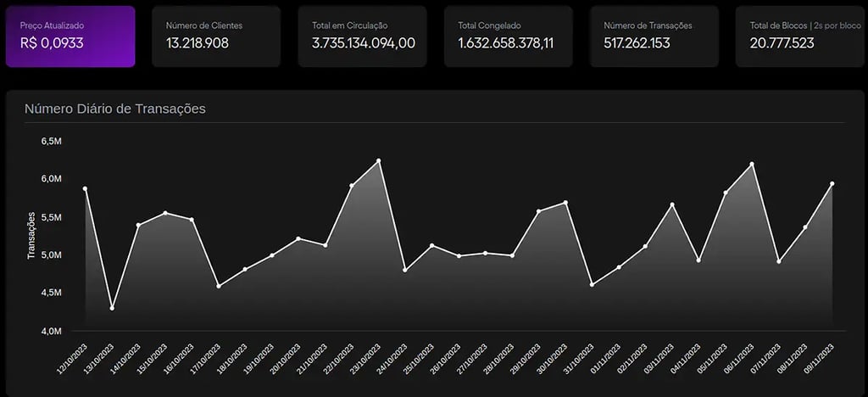Select the 20/10/2023 data point
Image resolution: width=868 pixels, height=397 pixels.
[298, 238]
